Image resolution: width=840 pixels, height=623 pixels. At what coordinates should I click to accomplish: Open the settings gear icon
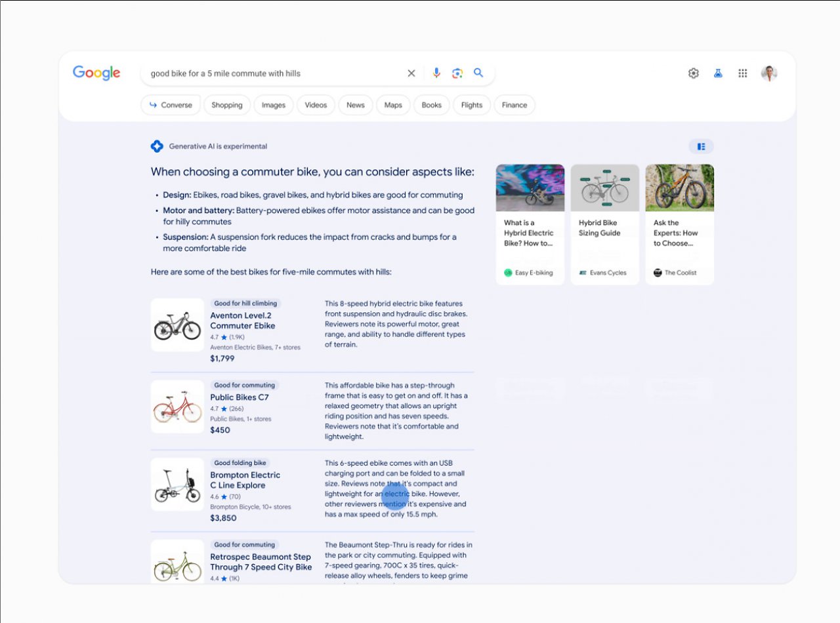point(694,73)
